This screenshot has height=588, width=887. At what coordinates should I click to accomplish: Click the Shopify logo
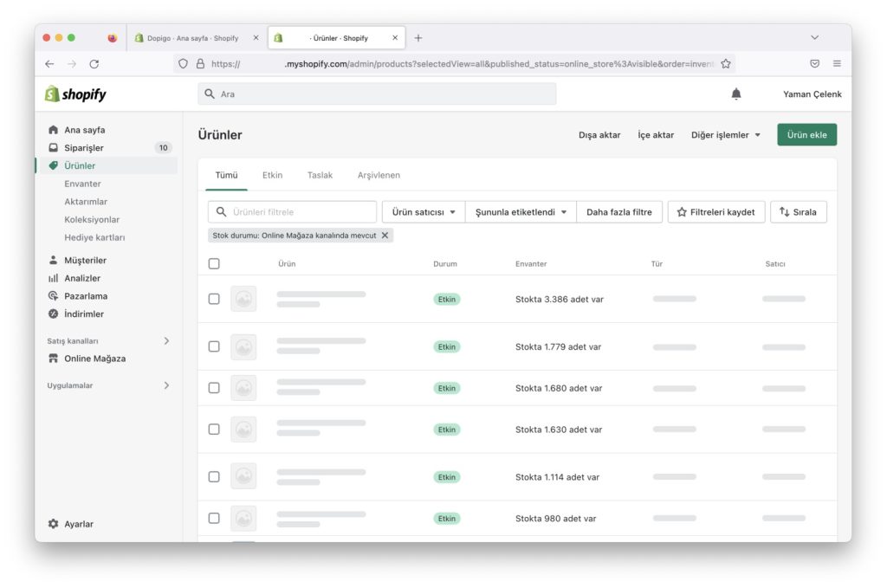[x=75, y=94]
